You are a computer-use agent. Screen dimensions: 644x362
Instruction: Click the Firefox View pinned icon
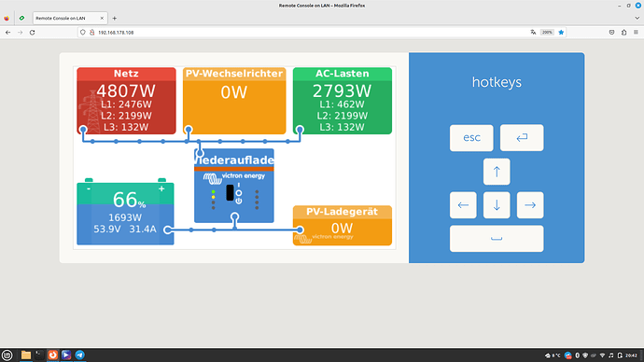click(x=7, y=18)
